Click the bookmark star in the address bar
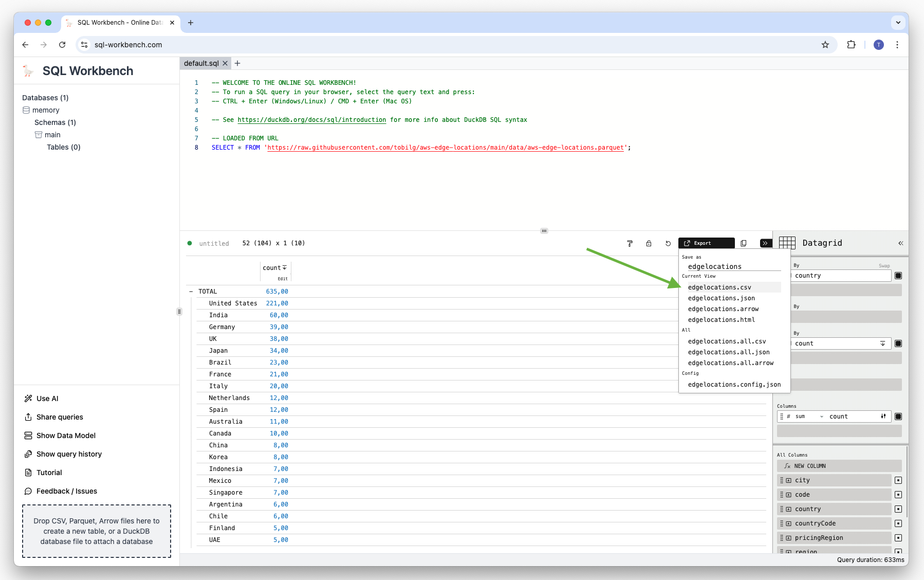The image size is (924, 580). [825, 45]
